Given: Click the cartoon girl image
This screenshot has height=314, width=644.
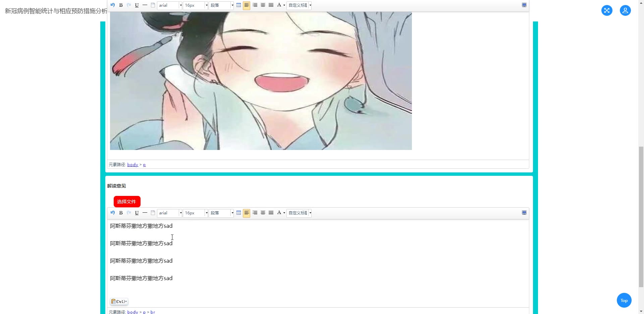Looking at the screenshot, I should [x=261, y=81].
